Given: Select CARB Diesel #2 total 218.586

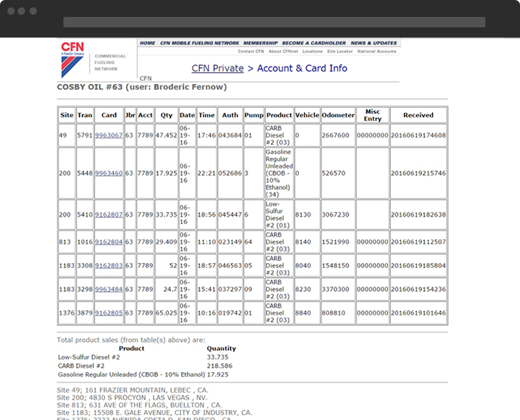Looking at the screenshot, I should (x=220, y=366).
